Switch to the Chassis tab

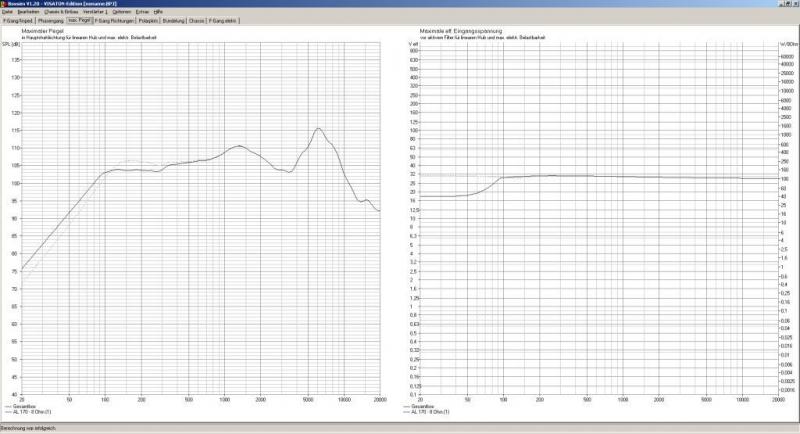coord(196,21)
